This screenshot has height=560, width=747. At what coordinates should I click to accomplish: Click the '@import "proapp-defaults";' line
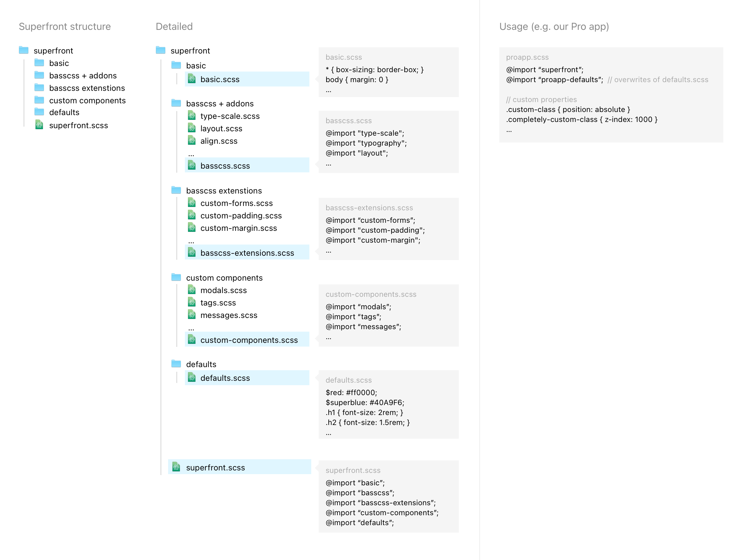[x=555, y=80]
